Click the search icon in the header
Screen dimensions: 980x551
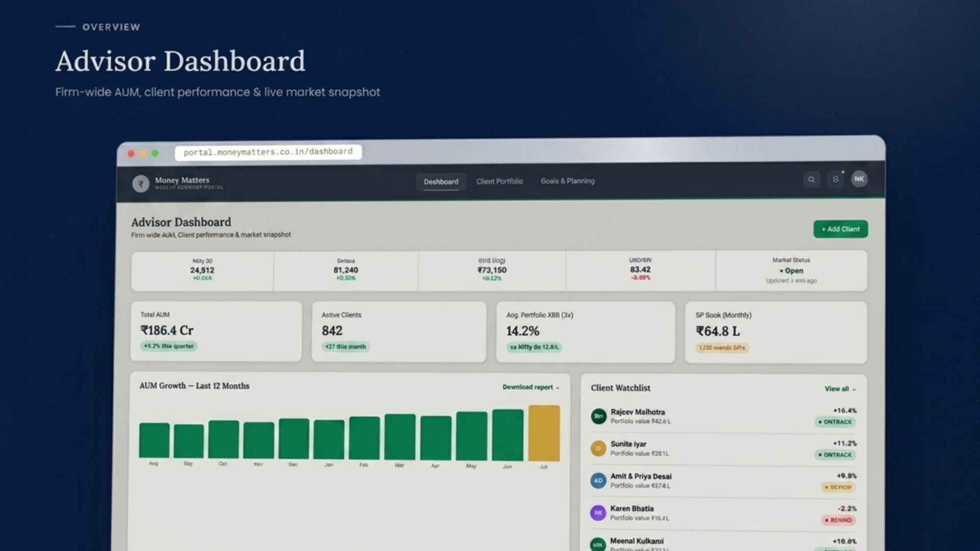pyautogui.click(x=811, y=180)
